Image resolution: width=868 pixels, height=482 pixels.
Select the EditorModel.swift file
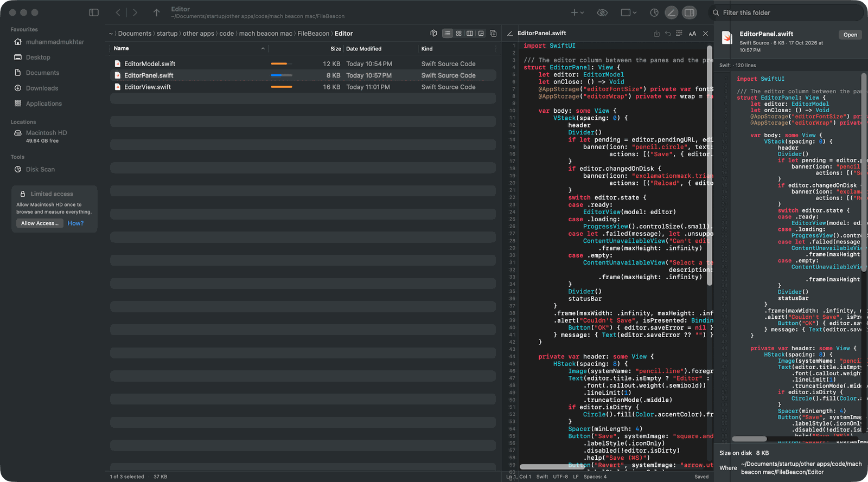point(303,64)
